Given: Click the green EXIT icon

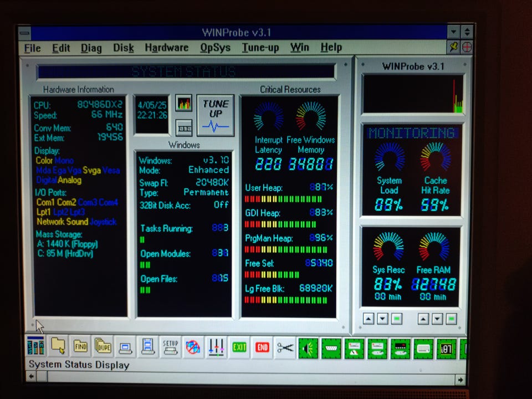Looking at the screenshot, I should tap(239, 347).
